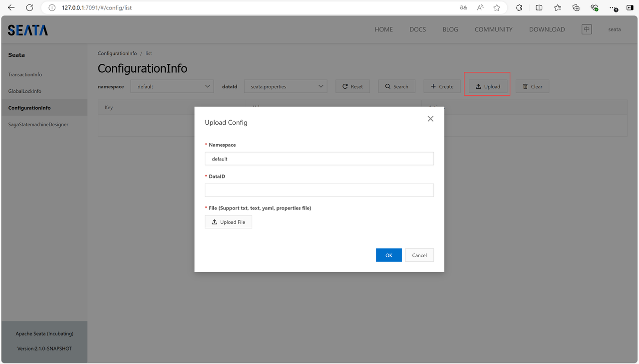Click the Upload File button
639x364 pixels.
pos(228,222)
